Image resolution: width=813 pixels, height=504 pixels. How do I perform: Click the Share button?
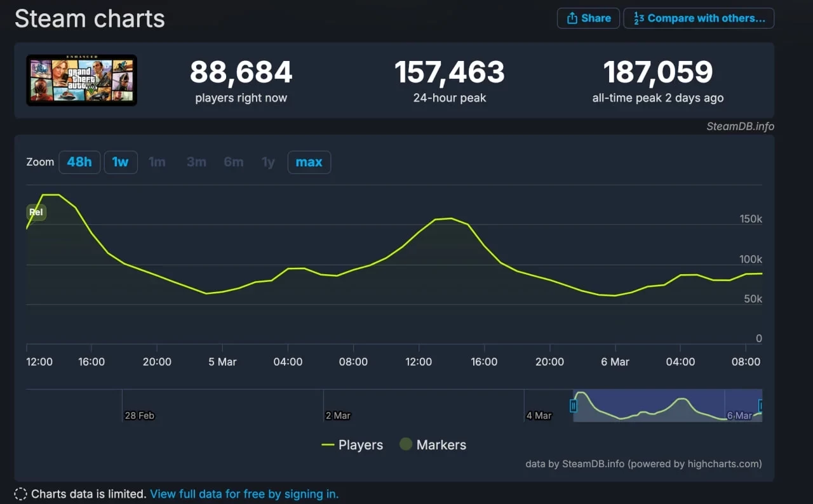pyautogui.click(x=588, y=18)
